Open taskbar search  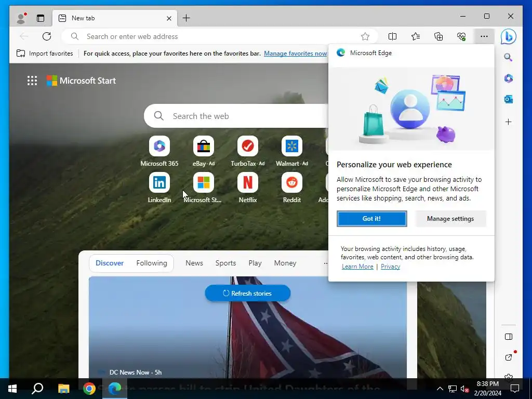37,389
